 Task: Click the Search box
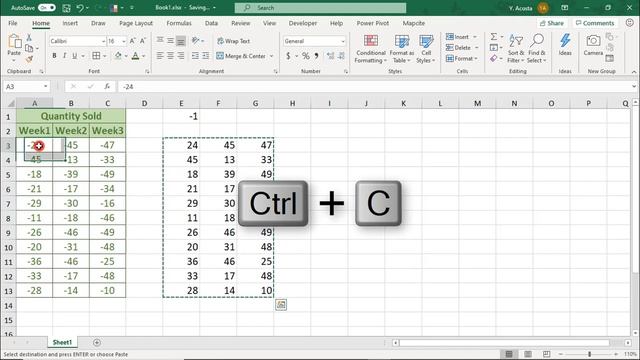[x=320, y=8]
